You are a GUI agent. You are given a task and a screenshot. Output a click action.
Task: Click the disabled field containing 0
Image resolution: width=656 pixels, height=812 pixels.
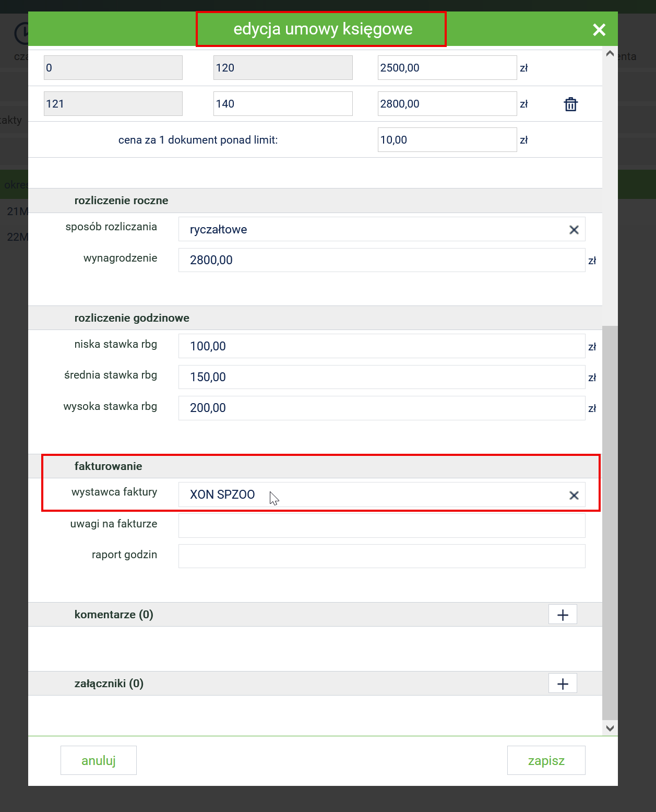coord(113,68)
